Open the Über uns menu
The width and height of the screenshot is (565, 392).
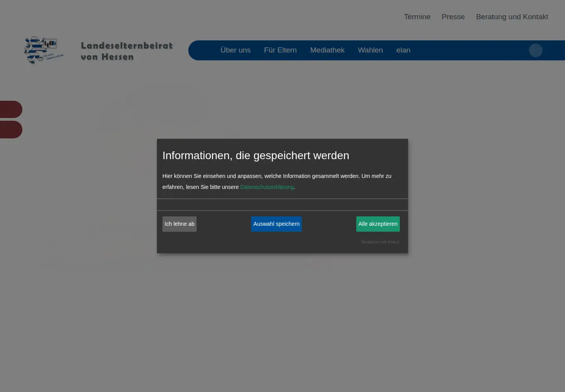click(x=235, y=50)
